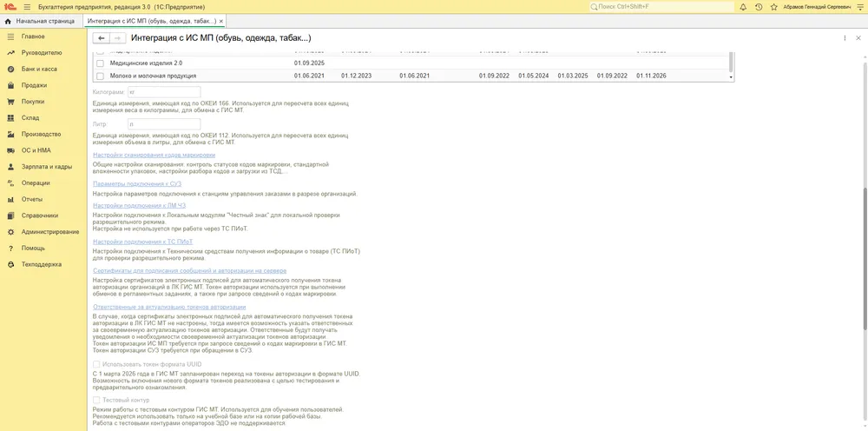The width and height of the screenshot is (868, 431).
Task: Click the search field Поиск Ctrl+Shift+F
Action: [x=662, y=7]
